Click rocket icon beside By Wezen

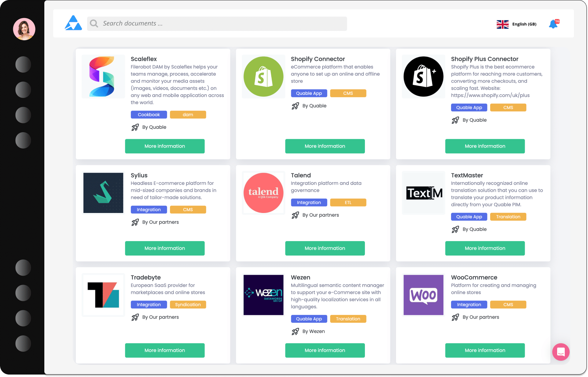pyautogui.click(x=295, y=331)
